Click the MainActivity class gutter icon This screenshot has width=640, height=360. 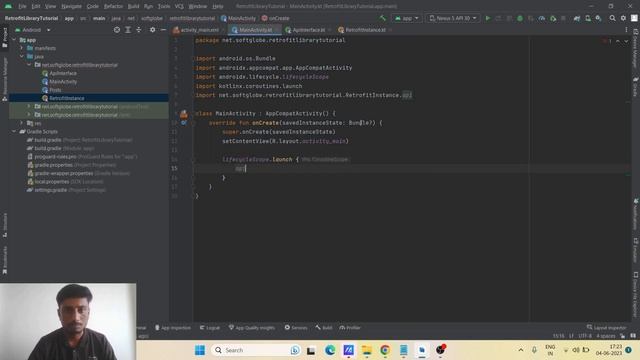pyautogui.click(x=184, y=114)
